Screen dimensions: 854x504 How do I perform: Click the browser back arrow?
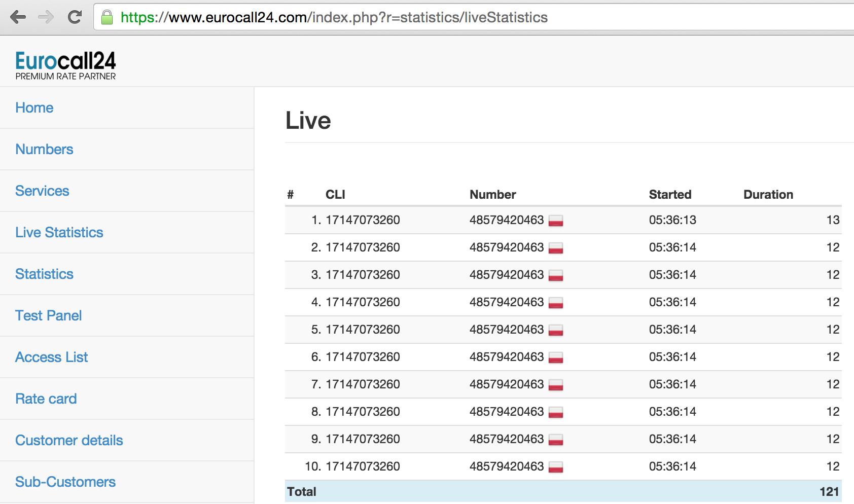pos(18,17)
